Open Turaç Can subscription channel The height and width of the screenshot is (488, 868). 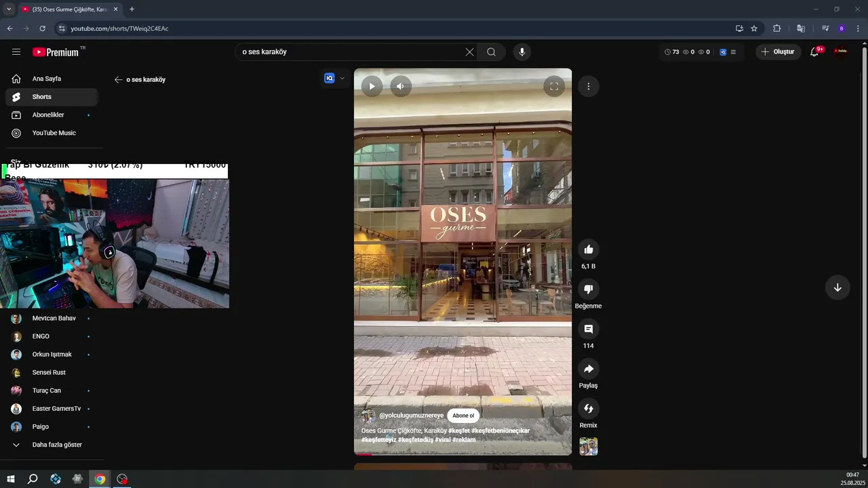(x=52, y=390)
